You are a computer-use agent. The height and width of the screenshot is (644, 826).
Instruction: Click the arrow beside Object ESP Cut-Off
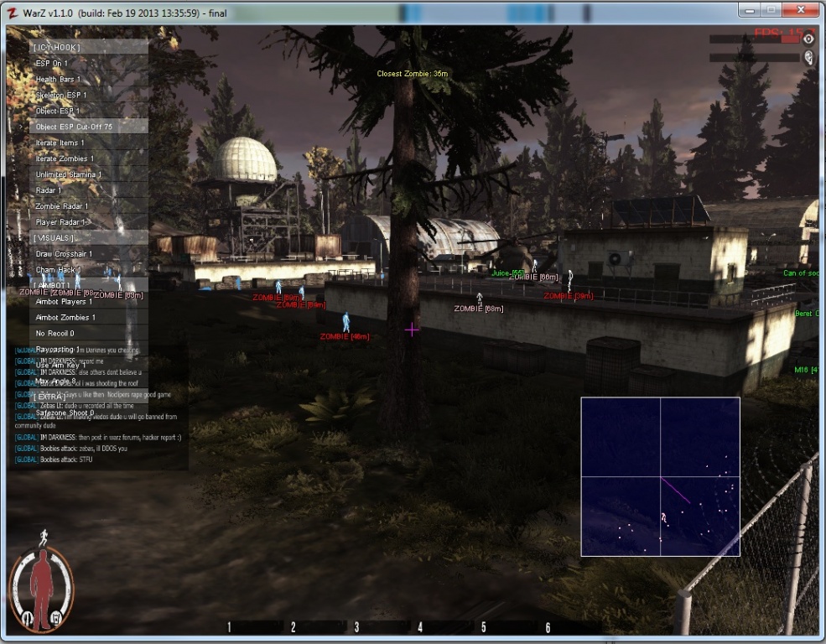pos(20,127)
